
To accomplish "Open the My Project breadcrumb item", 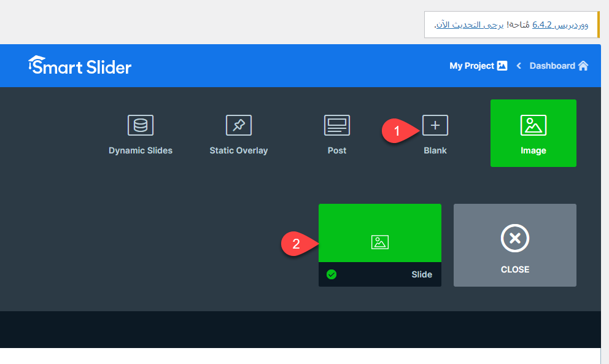I will pyautogui.click(x=471, y=66).
